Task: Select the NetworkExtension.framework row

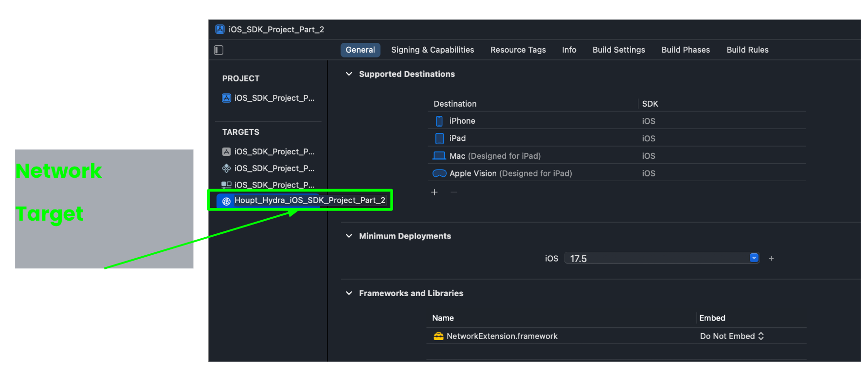Action: pyautogui.click(x=616, y=336)
